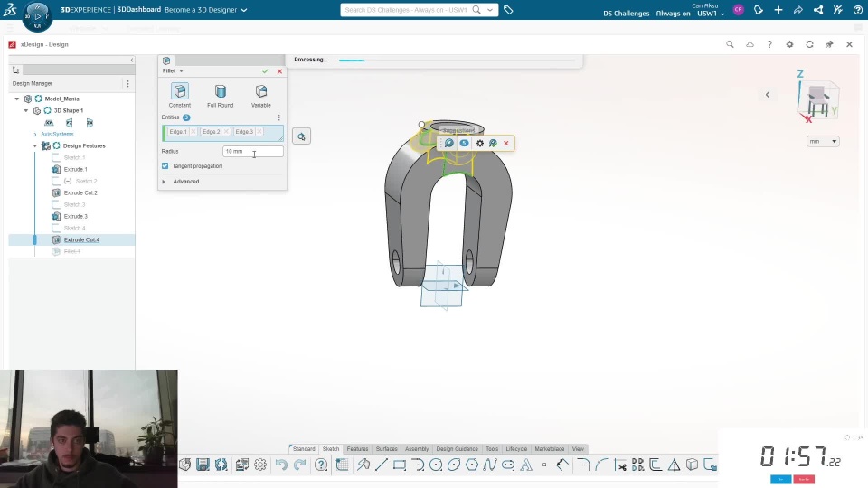Collapse the left Design Manager panel
This screenshot has width=868, height=488.
click(132, 60)
